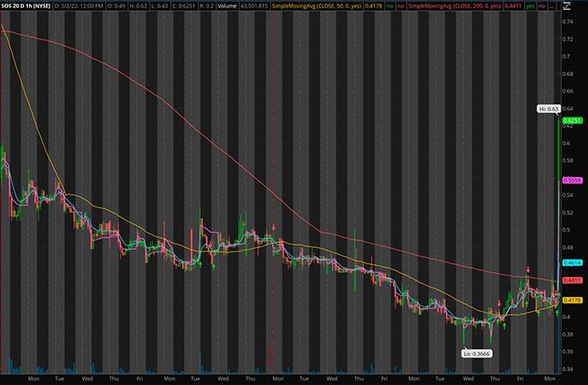Select the SimpleMovingAvg (CLOSE, 200, 0, yes) study
Image resolution: width=588 pixels, height=385 pixels.
coord(454,6)
